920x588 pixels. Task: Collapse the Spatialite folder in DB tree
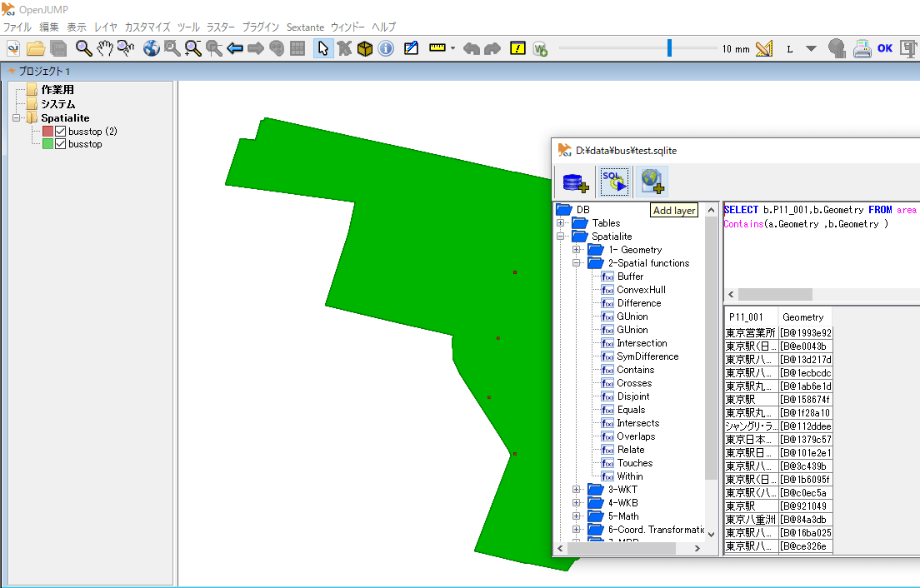[x=560, y=237]
